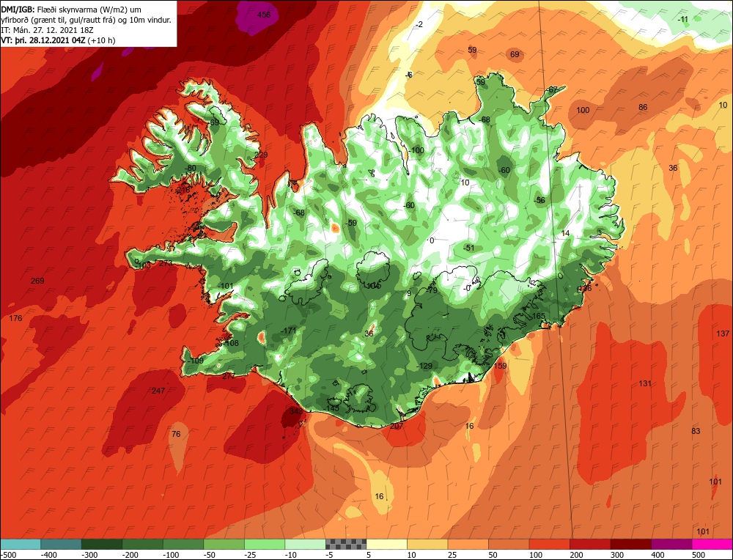Click the 14 value in east Iceland
The width and height of the screenshot is (733, 560).
[x=565, y=233]
